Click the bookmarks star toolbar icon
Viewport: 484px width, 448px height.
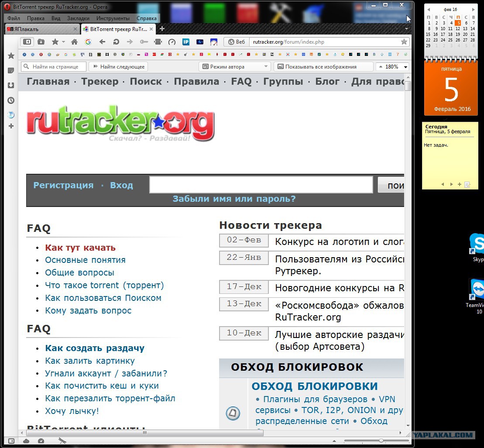pyautogui.click(x=55, y=41)
